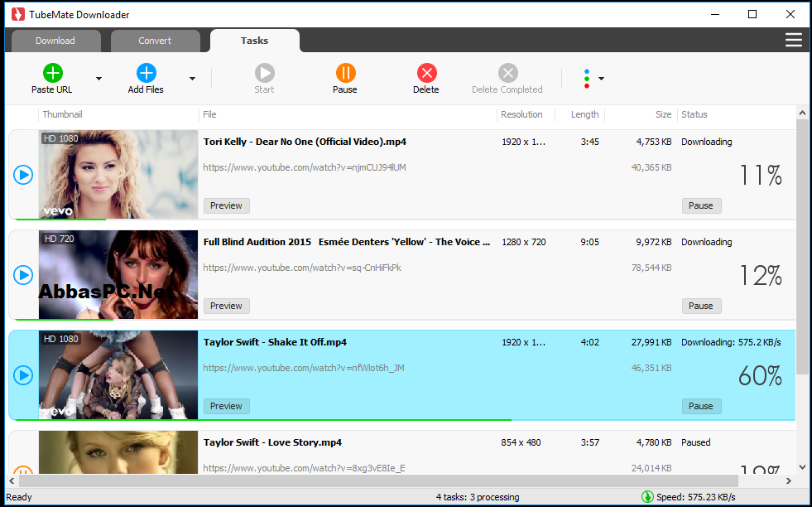Click the Full Blind Audition video thumbnail
812x507 pixels.
coord(118,274)
